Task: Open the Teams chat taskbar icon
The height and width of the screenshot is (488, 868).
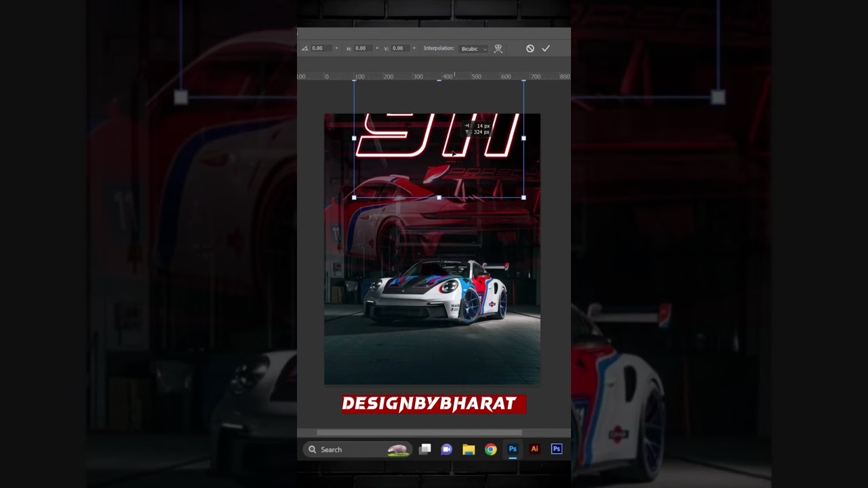Action: [446, 449]
